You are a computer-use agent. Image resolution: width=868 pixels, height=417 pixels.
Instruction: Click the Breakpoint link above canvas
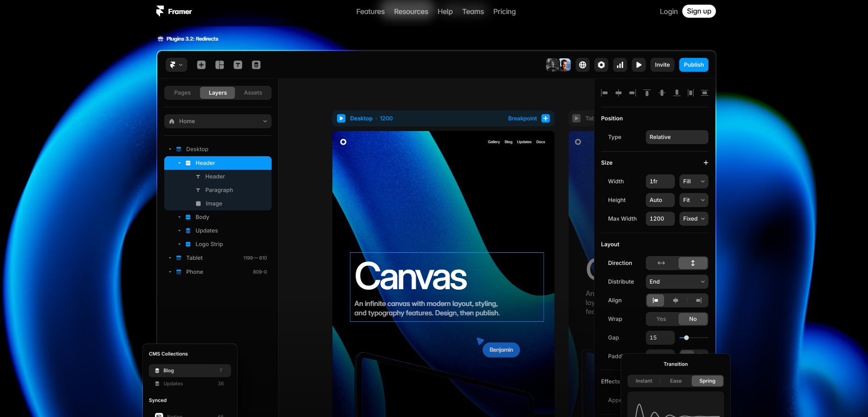[x=522, y=118]
